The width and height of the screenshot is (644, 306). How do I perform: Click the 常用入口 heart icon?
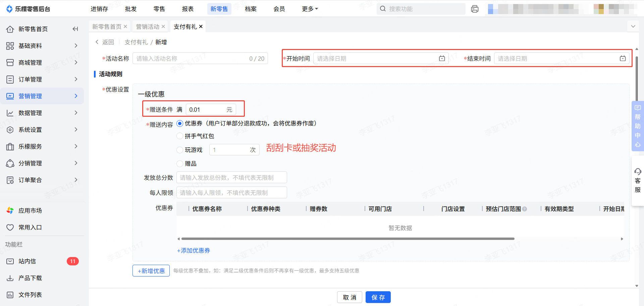pos(10,227)
